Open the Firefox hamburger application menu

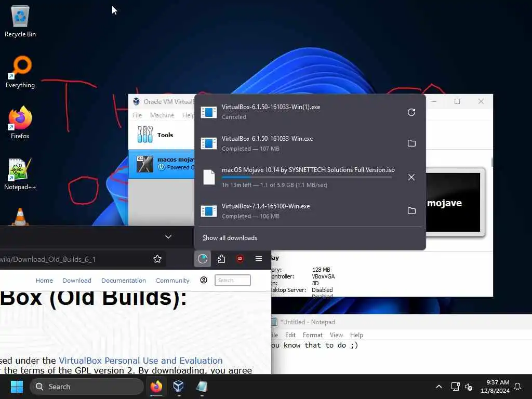click(x=259, y=259)
